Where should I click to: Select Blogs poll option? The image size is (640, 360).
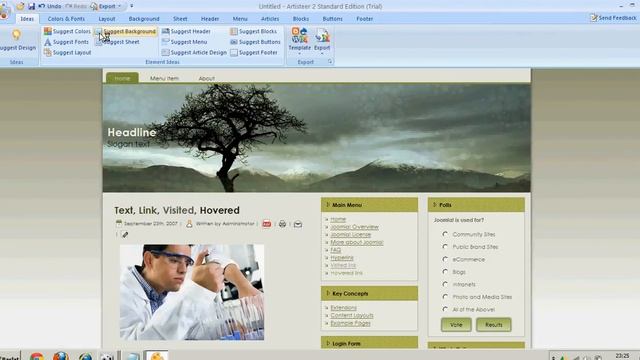coord(445,272)
